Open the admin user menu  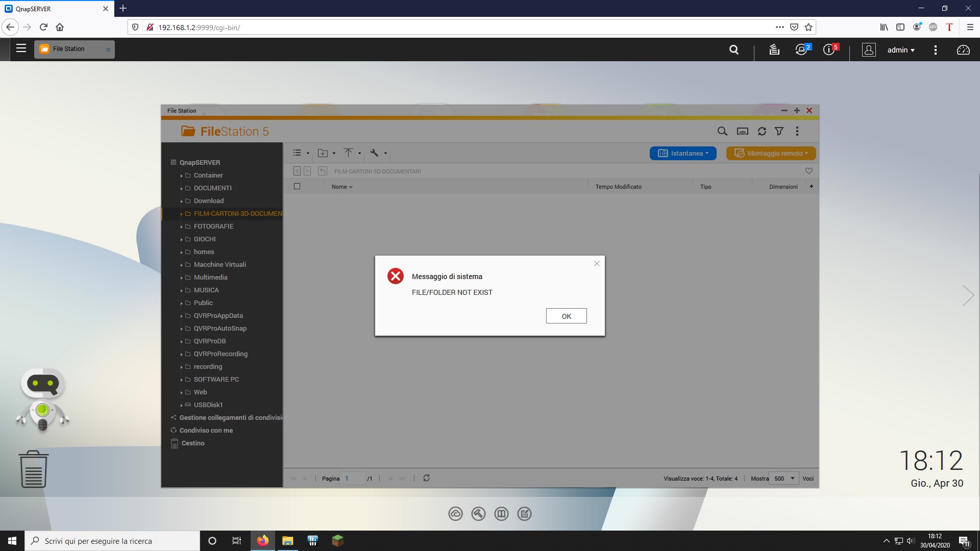click(x=900, y=50)
